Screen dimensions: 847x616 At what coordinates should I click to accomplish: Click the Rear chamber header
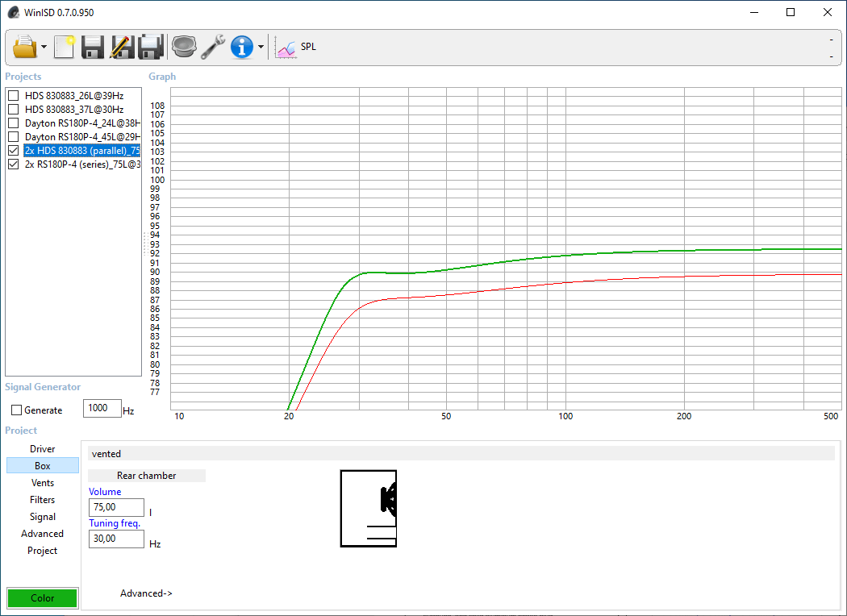[x=146, y=476]
